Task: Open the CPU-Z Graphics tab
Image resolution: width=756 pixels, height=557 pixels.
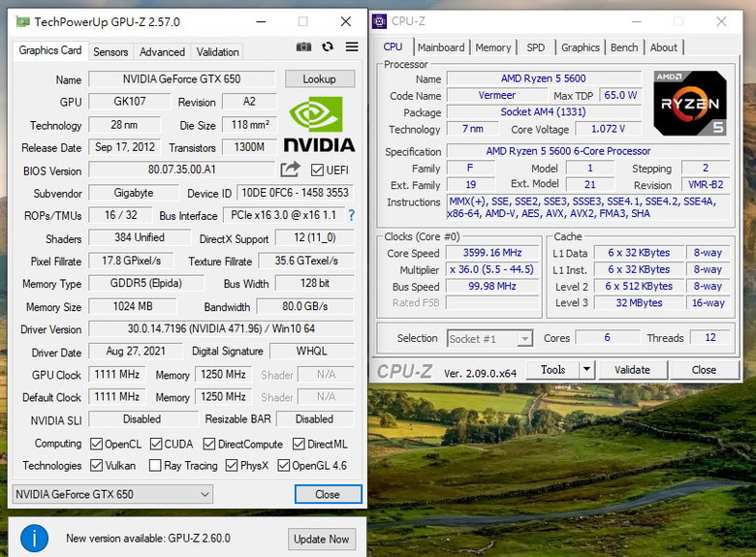Action: (x=580, y=47)
